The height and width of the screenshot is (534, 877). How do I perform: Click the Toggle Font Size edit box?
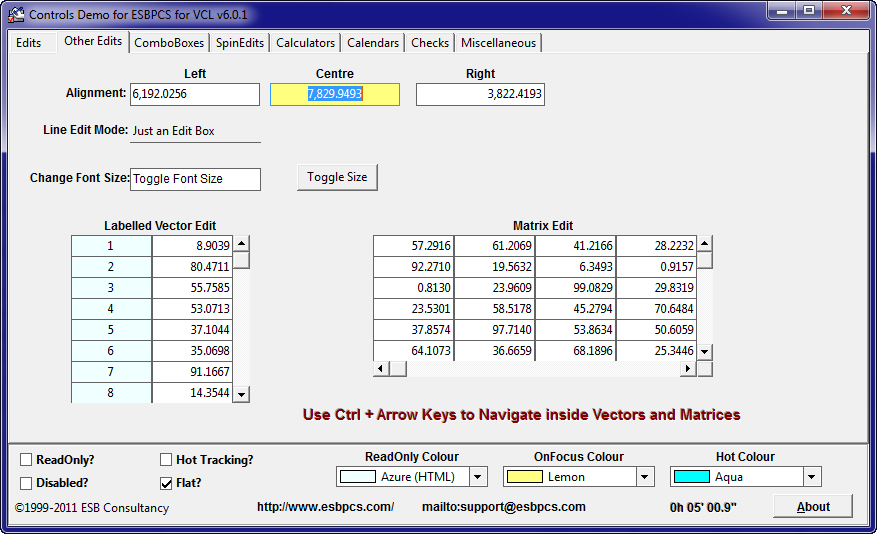coord(195,179)
